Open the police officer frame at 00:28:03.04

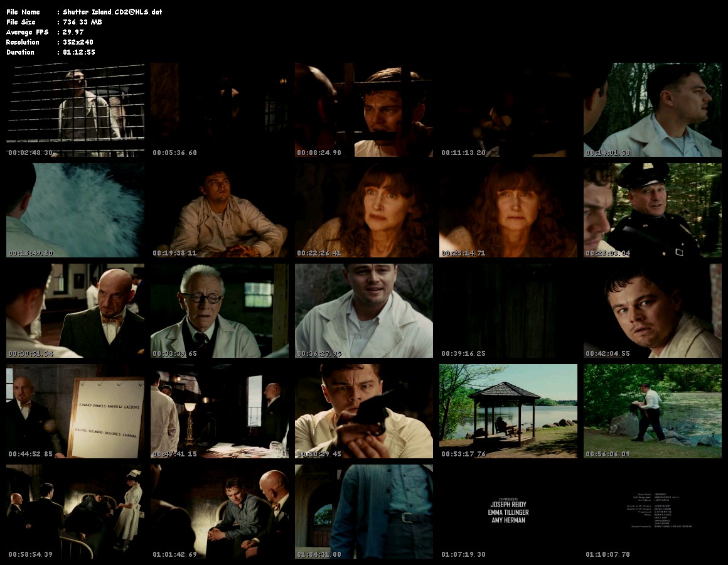653,210
